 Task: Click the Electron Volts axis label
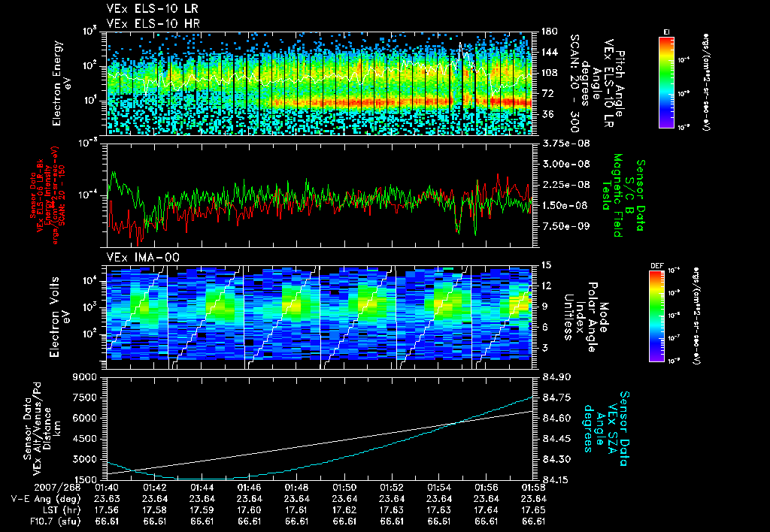pyautogui.click(x=59, y=316)
